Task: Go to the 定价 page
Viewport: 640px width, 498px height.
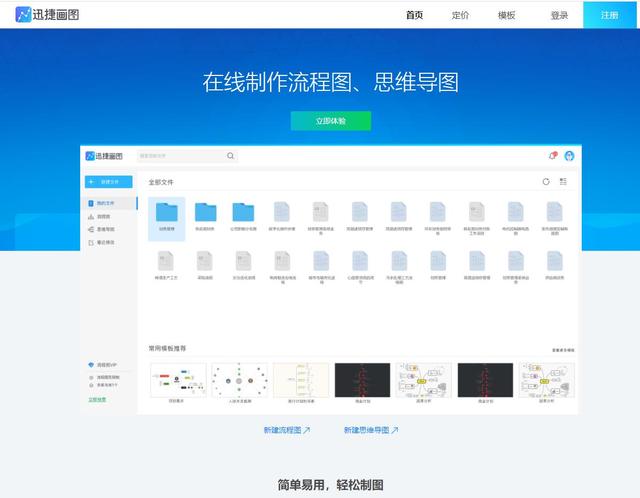Action: 460,16
